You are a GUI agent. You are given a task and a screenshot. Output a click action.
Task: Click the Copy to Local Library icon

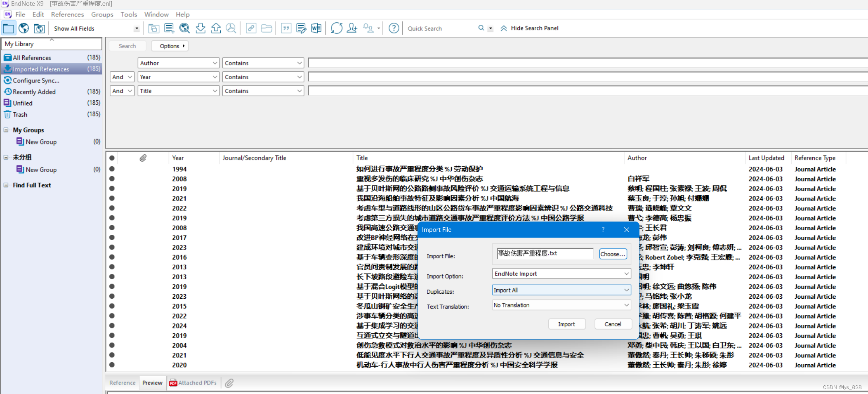point(153,28)
